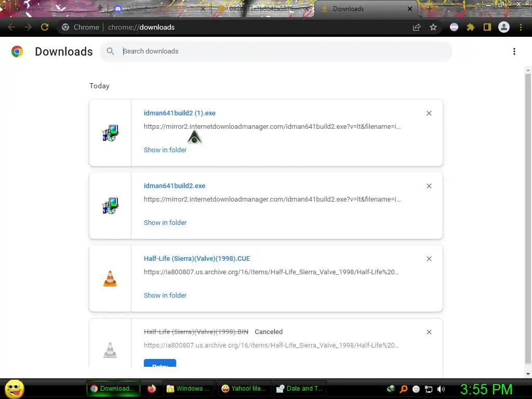Click the idman641build2.exe installer icon
This screenshot has height=399, width=532.
coord(110,206)
